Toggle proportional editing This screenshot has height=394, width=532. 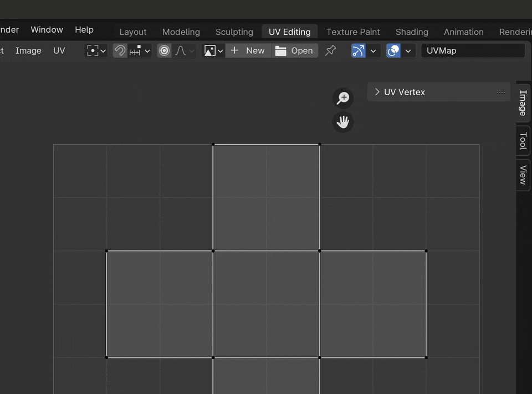164,51
